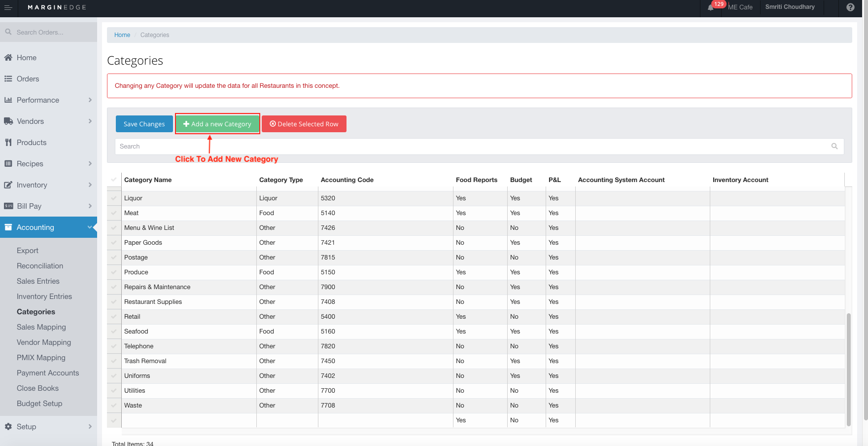
Task: Click the Uniforms category name cell
Action: pyautogui.click(x=189, y=376)
